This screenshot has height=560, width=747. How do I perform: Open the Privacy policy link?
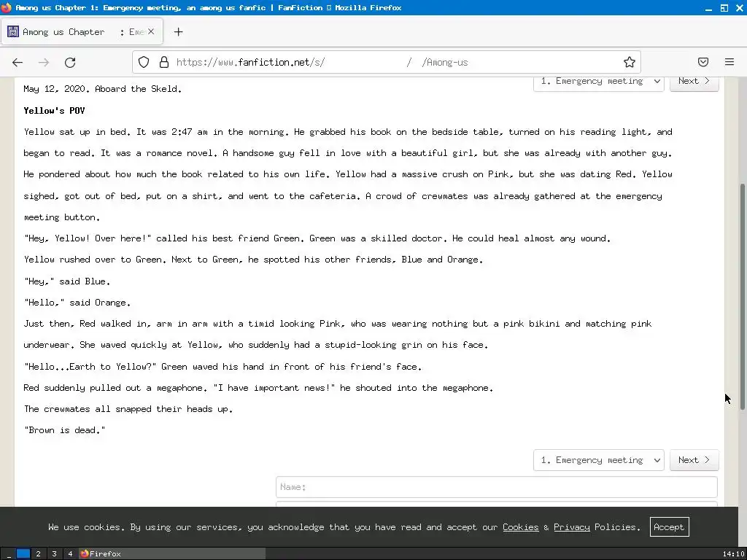tap(572, 527)
